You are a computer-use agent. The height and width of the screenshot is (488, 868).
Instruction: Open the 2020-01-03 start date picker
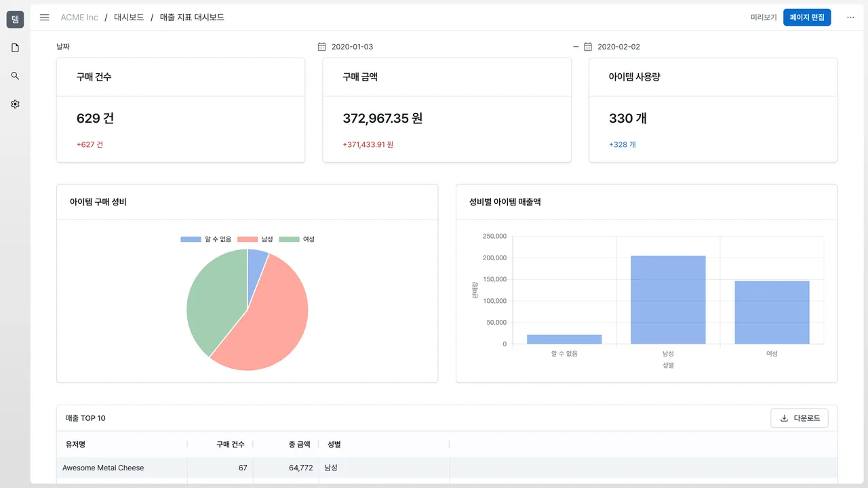coord(352,47)
